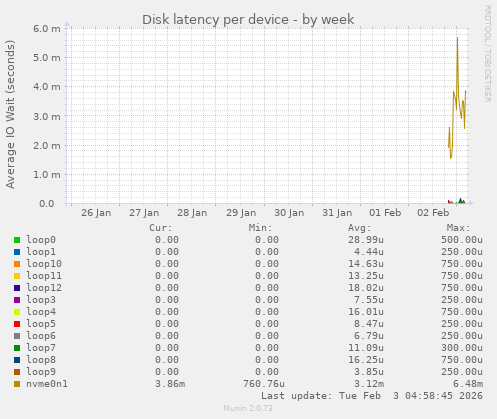This screenshot has height=419, width=497.
Task: Click the 29 Jan x-axis label
Action: (x=241, y=213)
